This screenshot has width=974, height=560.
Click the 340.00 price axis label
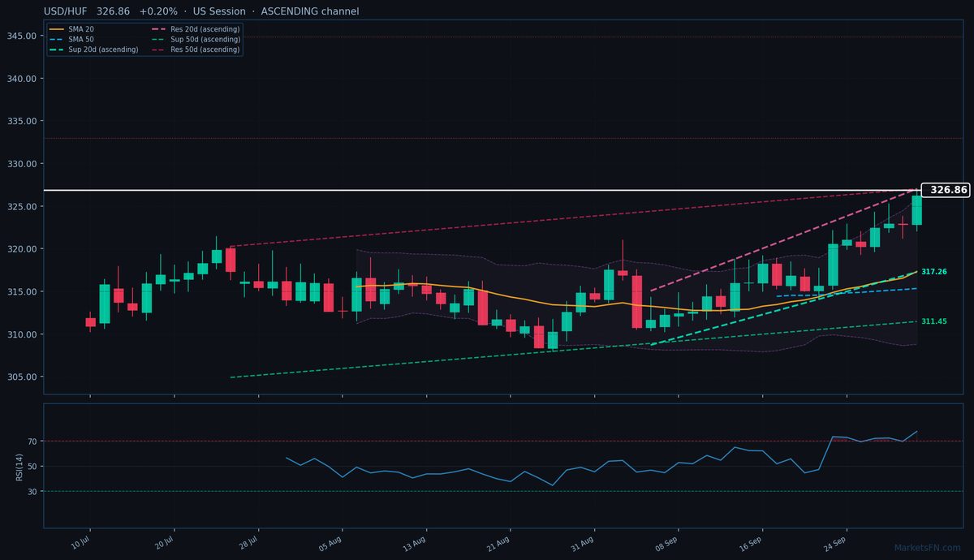click(23, 79)
